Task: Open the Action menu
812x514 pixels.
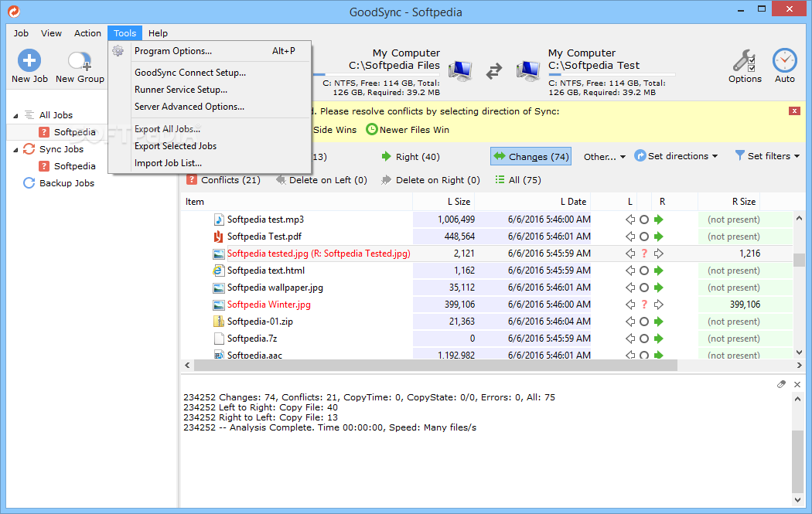Action: pos(87,33)
